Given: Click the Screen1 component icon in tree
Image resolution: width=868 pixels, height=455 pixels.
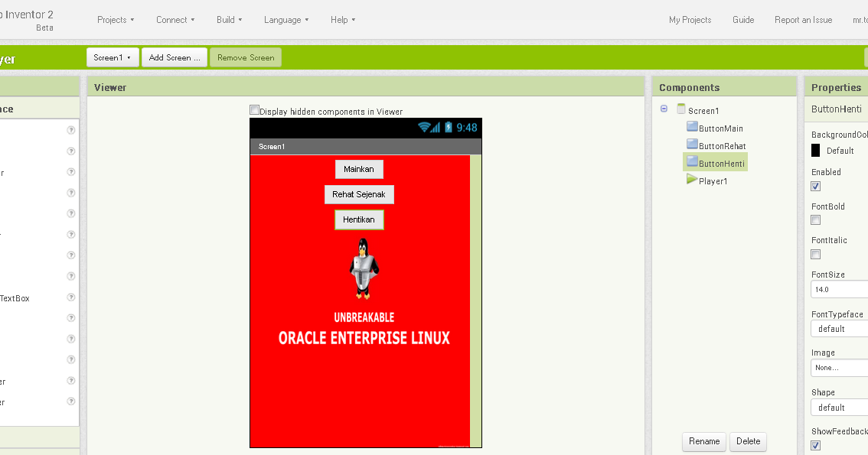Looking at the screenshot, I should (x=681, y=109).
